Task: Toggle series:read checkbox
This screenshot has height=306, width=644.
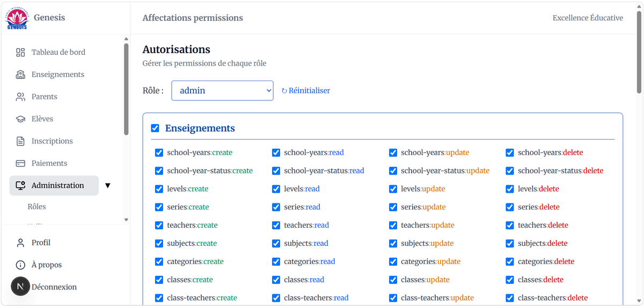Action: coord(276,207)
